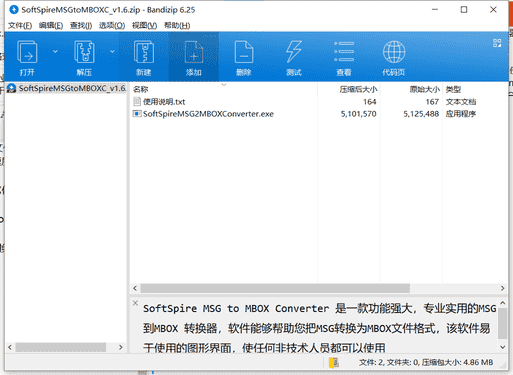This screenshot has width=513, height=375.
Task: Sort by the 压缩后大小 column header
Action: point(358,89)
